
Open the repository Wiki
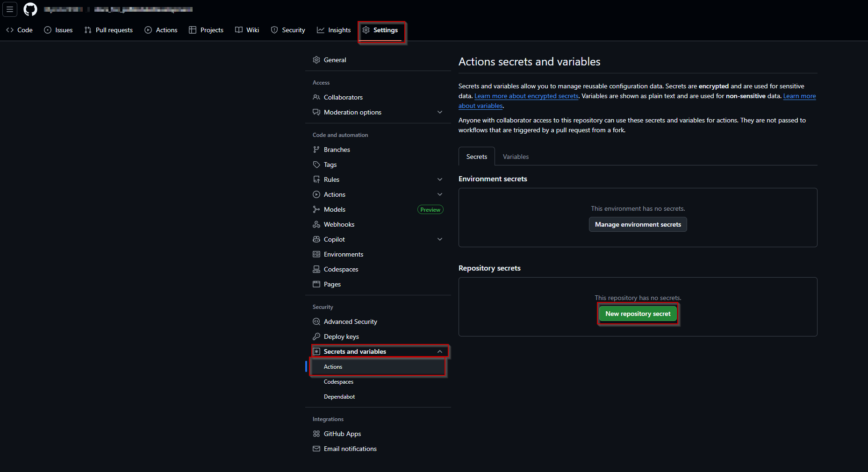click(x=247, y=29)
